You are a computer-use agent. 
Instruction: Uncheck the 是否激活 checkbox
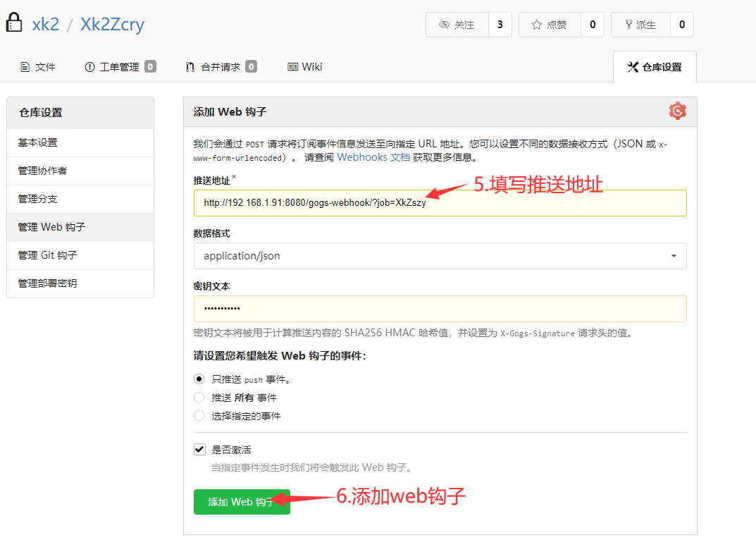point(198,449)
